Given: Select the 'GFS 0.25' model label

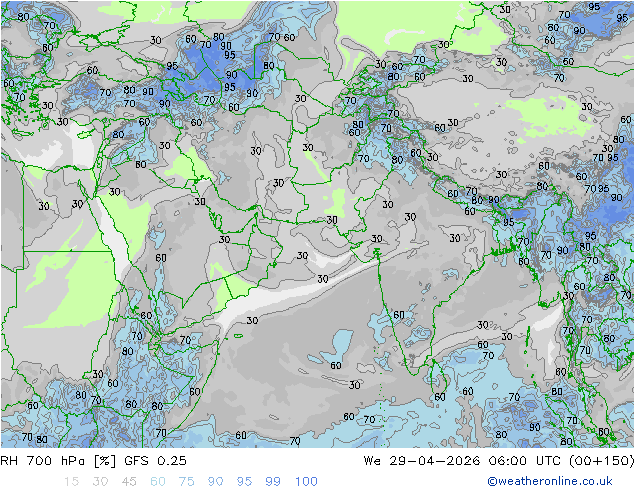Looking at the screenshot, I should click(x=155, y=460).
